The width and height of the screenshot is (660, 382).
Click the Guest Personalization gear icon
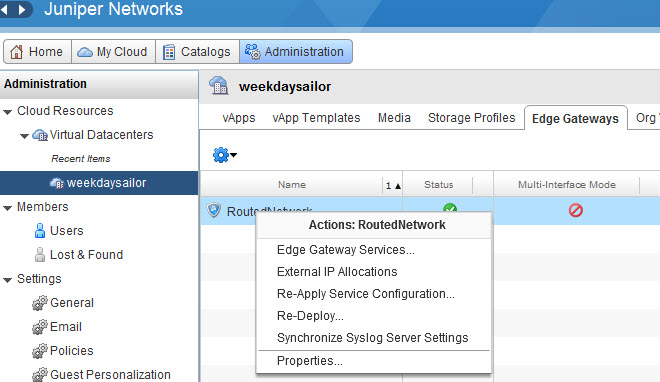pyautogui.click(x=40, y=374)
